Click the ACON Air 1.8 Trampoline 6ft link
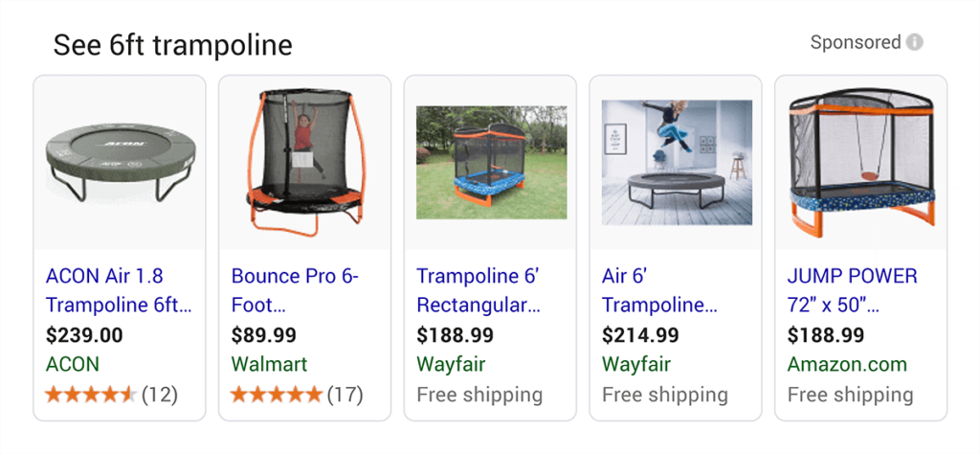 pyautogui.click(x=119, y=291)
